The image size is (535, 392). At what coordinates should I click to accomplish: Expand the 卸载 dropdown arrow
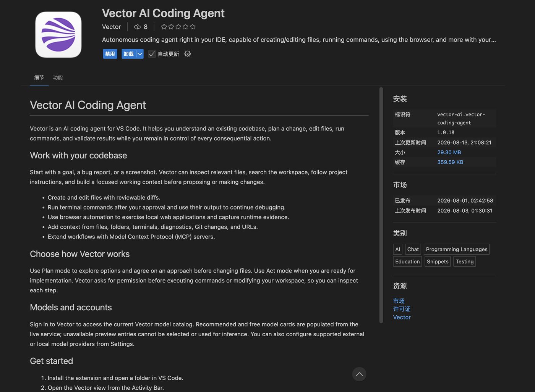click(x=140, y=54)
